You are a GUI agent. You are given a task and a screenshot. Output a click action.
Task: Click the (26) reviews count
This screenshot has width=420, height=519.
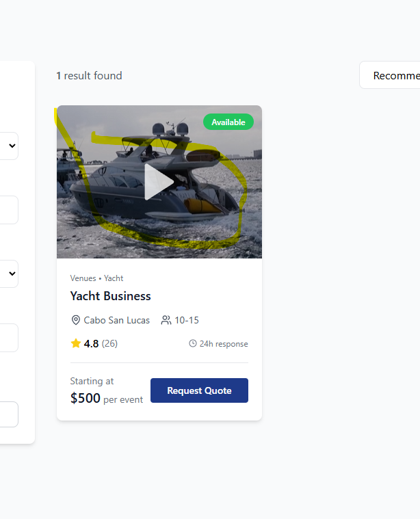coord(109,344)
